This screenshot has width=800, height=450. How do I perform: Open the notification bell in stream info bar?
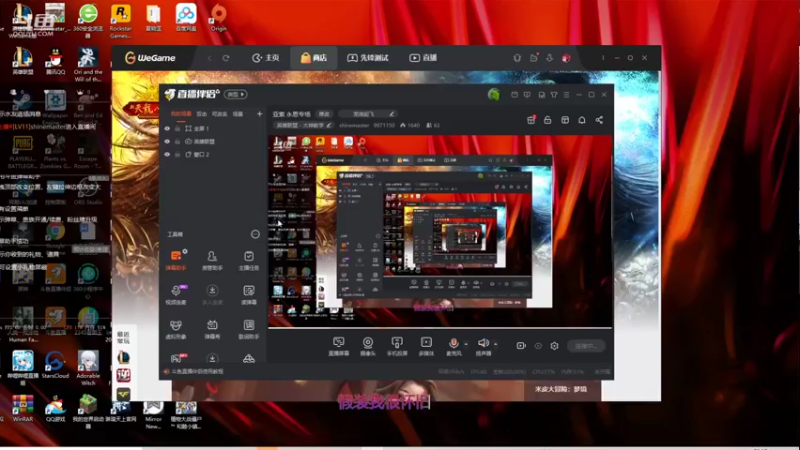582,120
